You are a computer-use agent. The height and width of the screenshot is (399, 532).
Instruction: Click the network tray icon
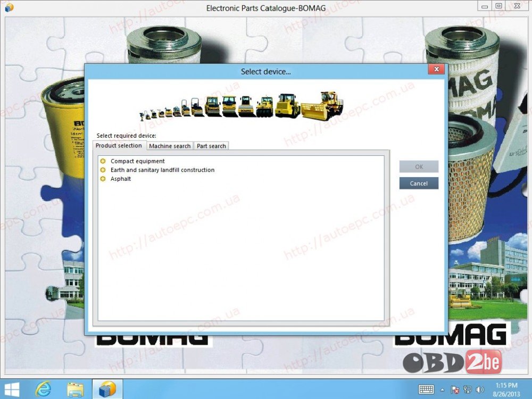coord(468,390)
